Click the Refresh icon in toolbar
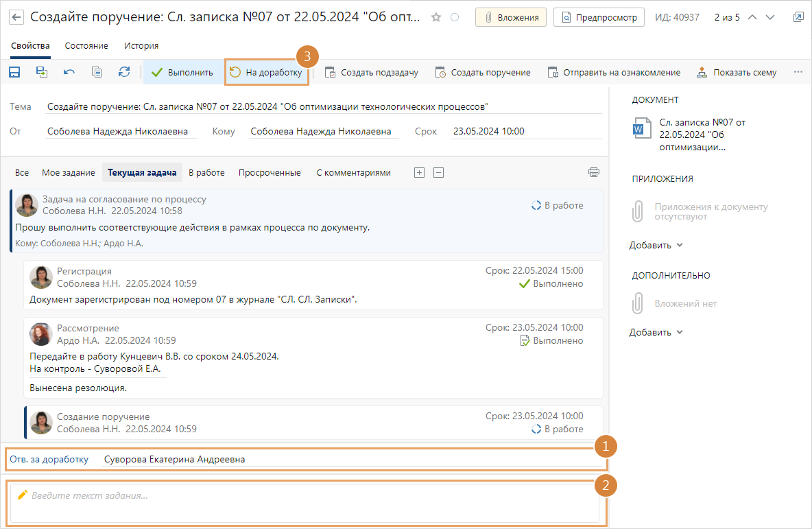This screenshot has height=529, width=812. coord(124,72)
